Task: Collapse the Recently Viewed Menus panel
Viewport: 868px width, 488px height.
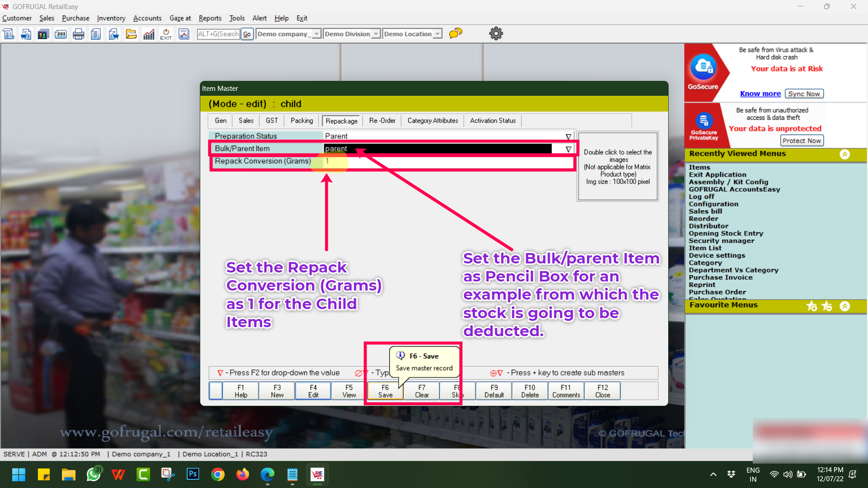Action: click(844, 154)
